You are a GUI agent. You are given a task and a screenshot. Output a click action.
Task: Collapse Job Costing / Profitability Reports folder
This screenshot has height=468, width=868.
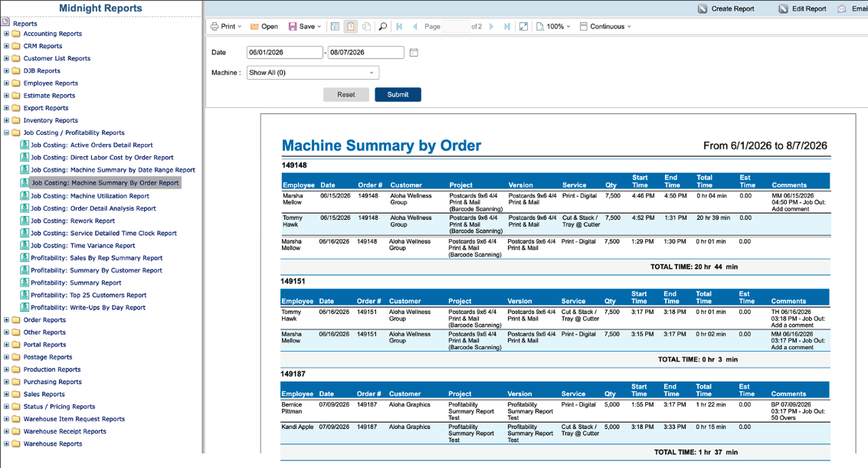7,133
